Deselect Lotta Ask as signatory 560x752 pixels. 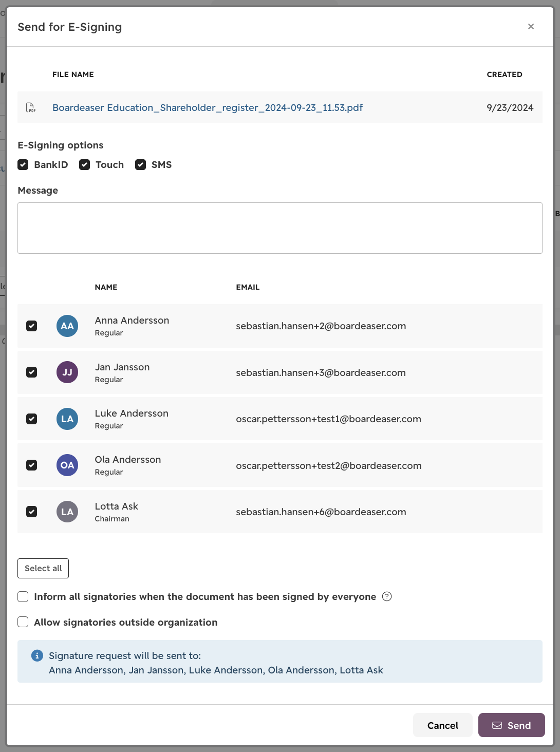[x=32, y=512]
